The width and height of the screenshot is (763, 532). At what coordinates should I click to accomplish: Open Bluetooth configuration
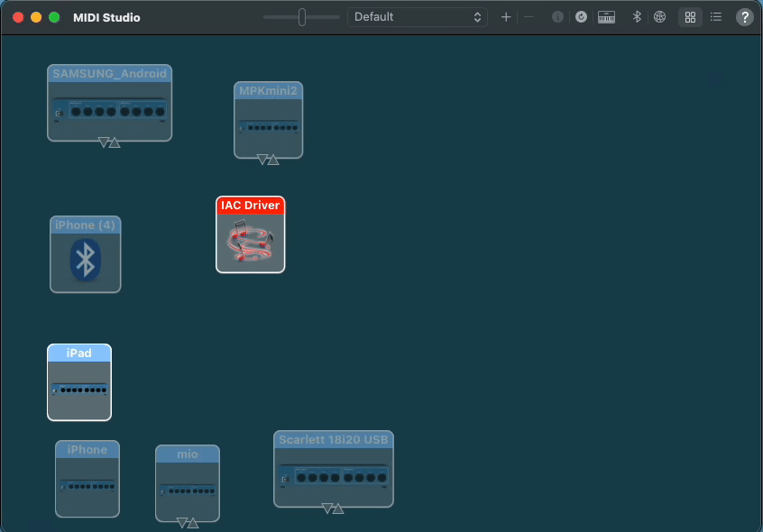pyautogui.click(x=637, y=17)
